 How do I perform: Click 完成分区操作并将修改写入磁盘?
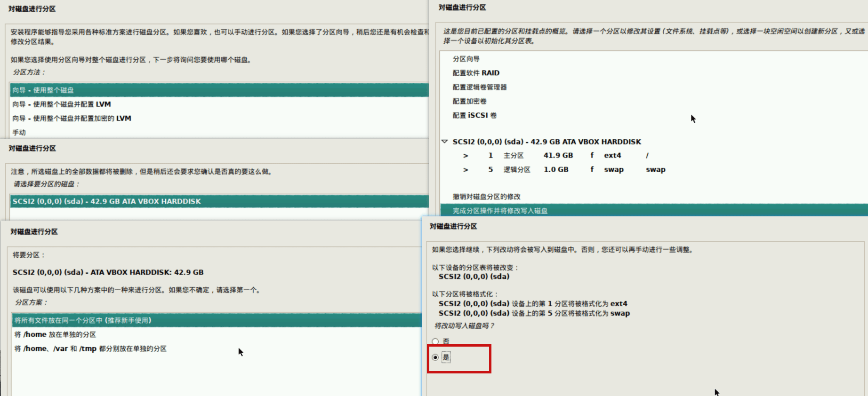point(500,211)
